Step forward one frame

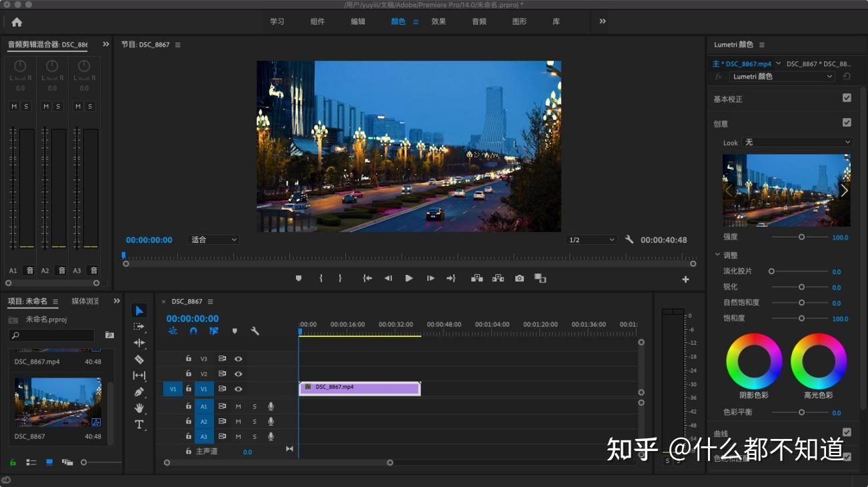point(431,278)
